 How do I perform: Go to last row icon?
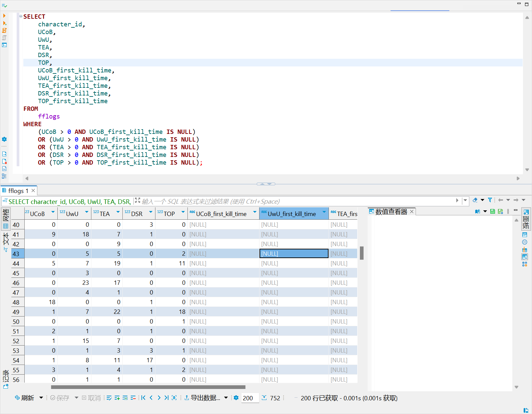[166, 398]
